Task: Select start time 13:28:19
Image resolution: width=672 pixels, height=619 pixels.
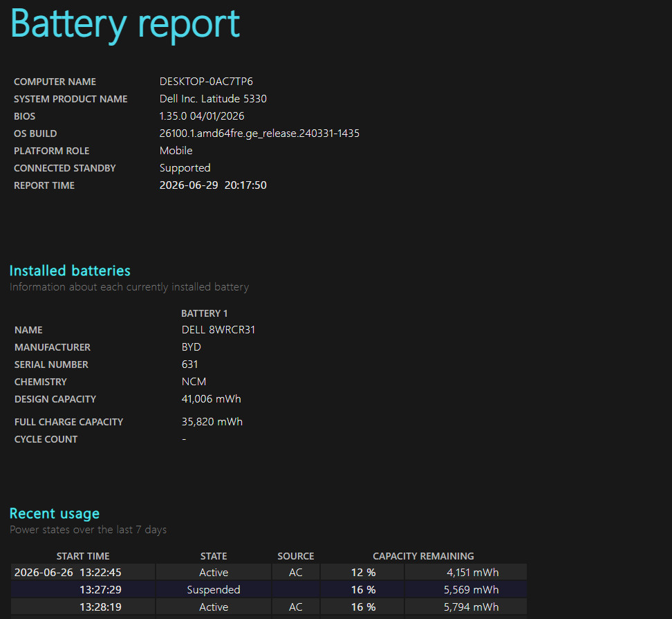Action: click(100, 607)
